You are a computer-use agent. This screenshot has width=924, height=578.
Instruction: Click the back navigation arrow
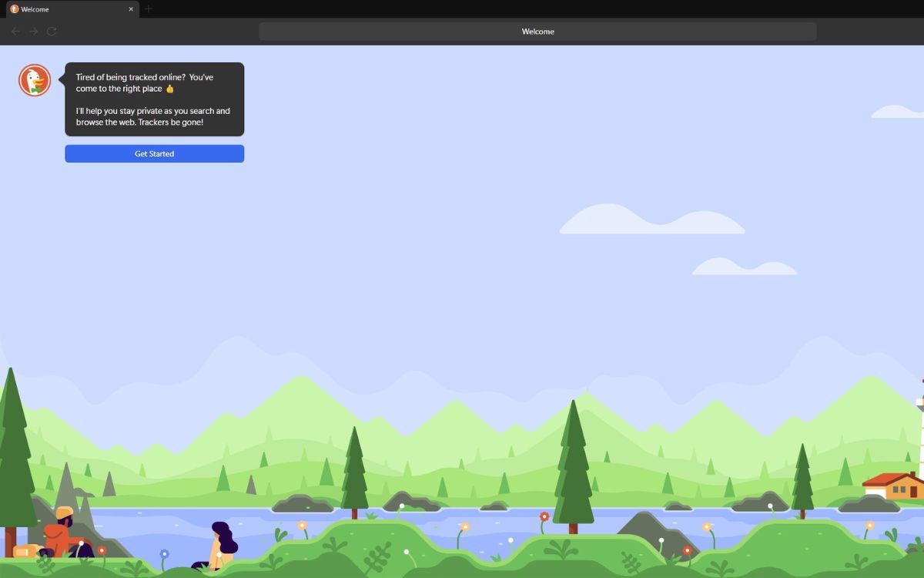tap(15, 32)
